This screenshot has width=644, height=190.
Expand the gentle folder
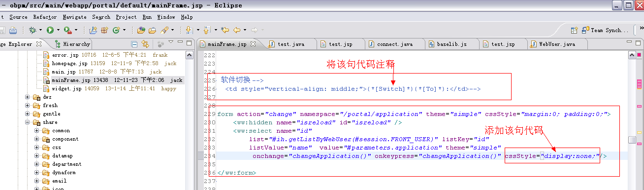point(28,114)
